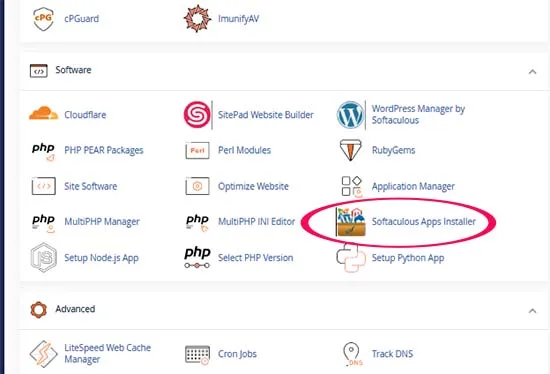Click the Software section code icon
Screen dimensions: 550x374
point(39,71)
